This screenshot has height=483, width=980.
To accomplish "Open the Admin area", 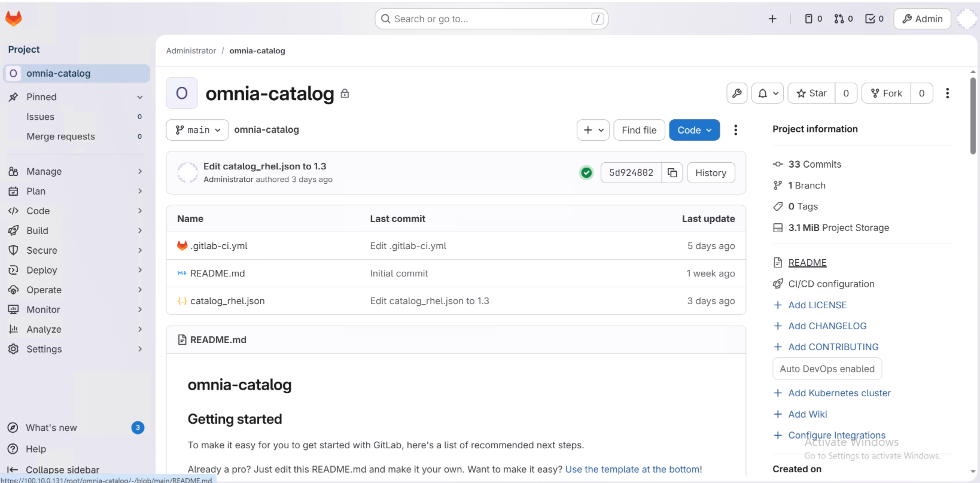I will pyautogui.click(x=922, y=19).
